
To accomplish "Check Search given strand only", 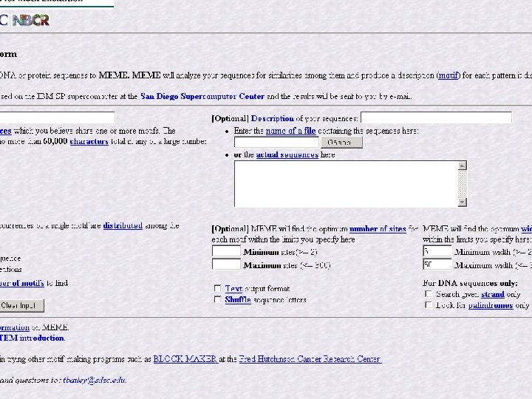I will (429, 294).
